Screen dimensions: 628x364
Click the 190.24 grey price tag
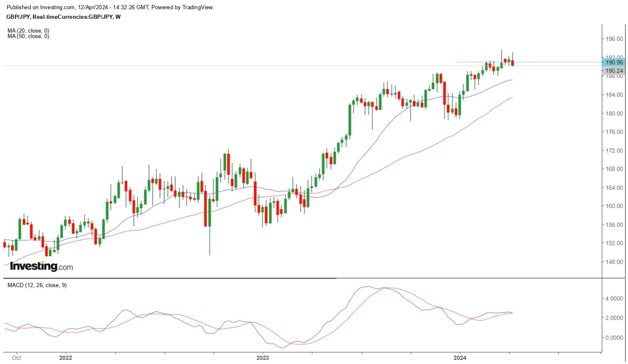click(x=614, y=71)
